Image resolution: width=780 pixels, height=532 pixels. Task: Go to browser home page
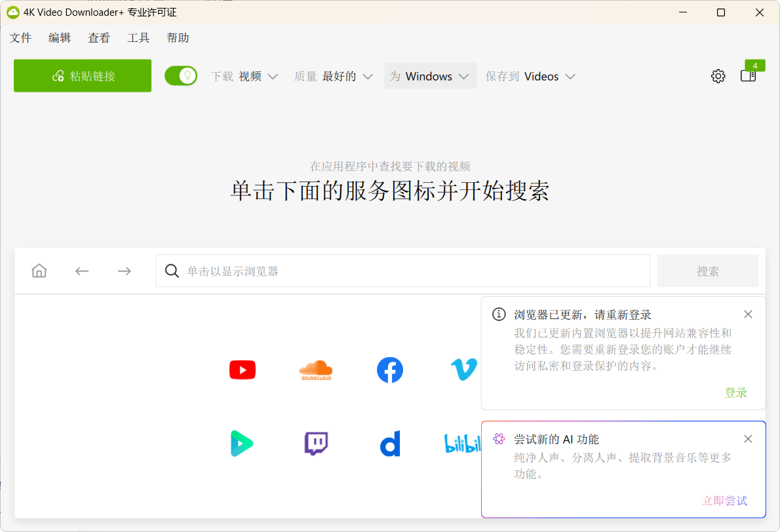39,271
